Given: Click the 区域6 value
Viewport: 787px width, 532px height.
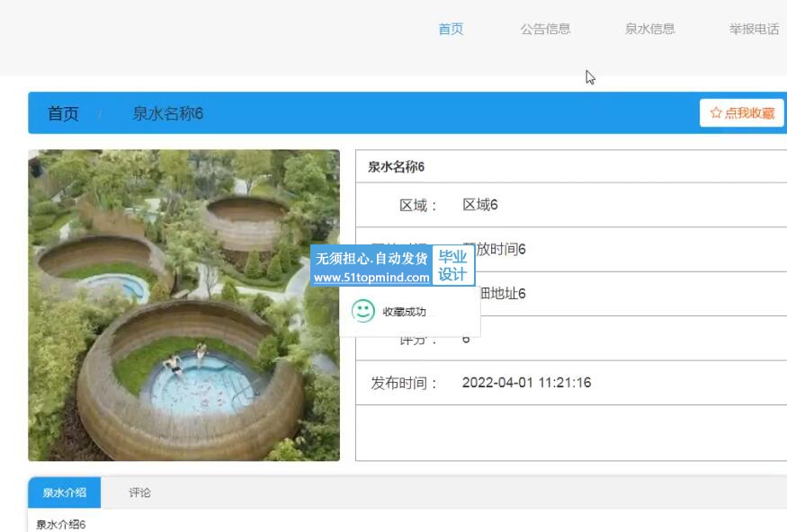Looking at the screenshot, I should (480, 205).
